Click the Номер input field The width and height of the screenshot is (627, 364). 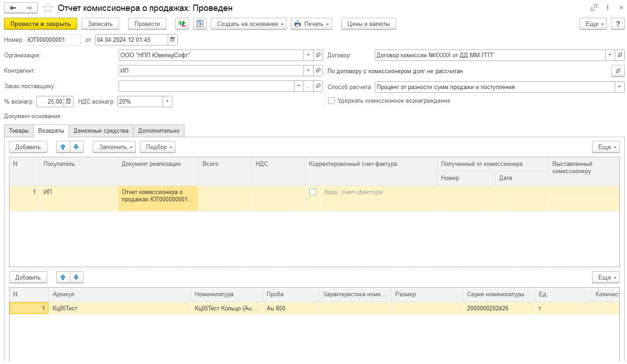(x=53, y=40)
